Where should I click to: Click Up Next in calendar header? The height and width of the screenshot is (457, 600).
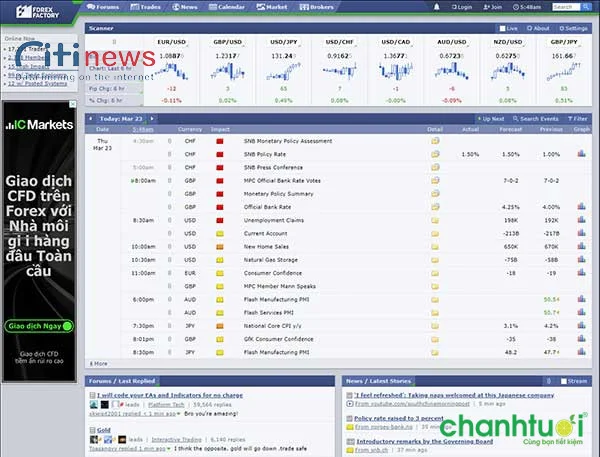point(491,119)
